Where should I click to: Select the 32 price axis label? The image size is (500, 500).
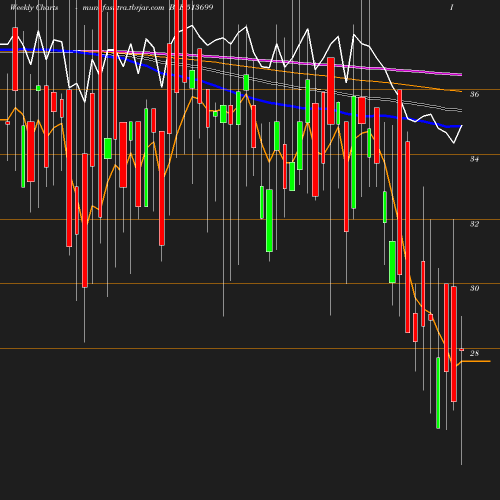click(474, 224)
